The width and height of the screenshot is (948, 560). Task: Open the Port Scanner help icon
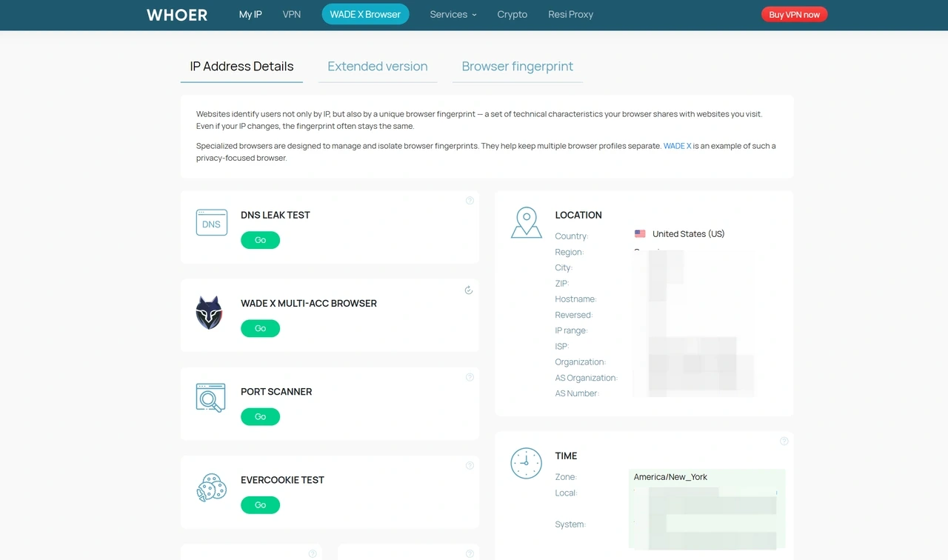pyautogui.click(x=470, y=378)
